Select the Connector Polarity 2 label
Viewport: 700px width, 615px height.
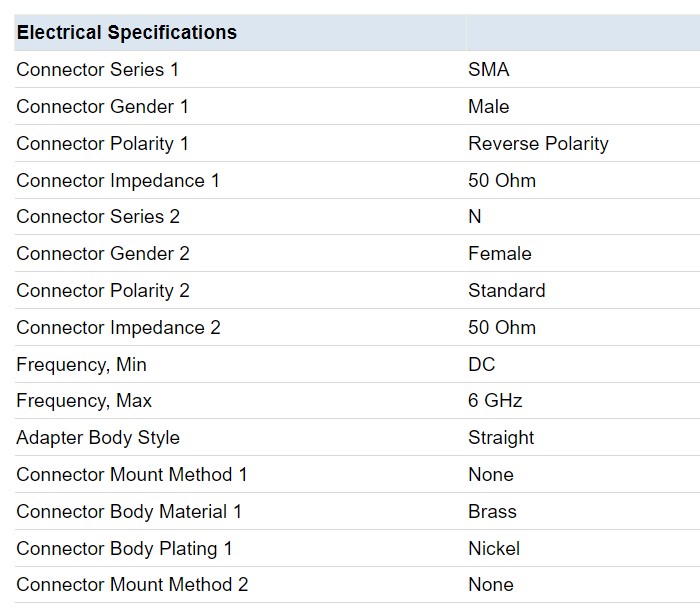pyautogui.click(x=103, y=291)
